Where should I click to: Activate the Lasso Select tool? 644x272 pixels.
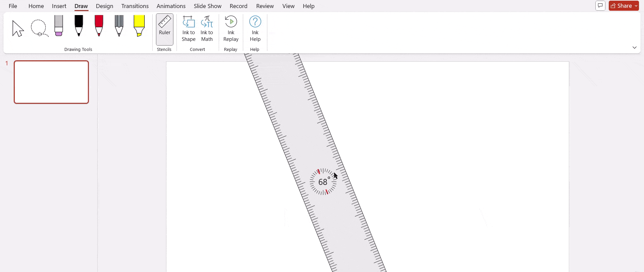tap(39, 28)
